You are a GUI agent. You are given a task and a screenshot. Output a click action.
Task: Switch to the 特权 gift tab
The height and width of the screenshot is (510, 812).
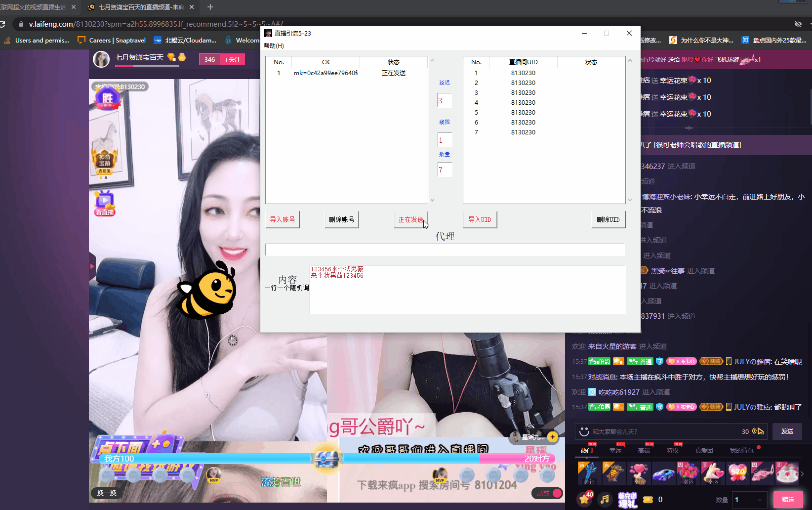click(x=673, y=450)
